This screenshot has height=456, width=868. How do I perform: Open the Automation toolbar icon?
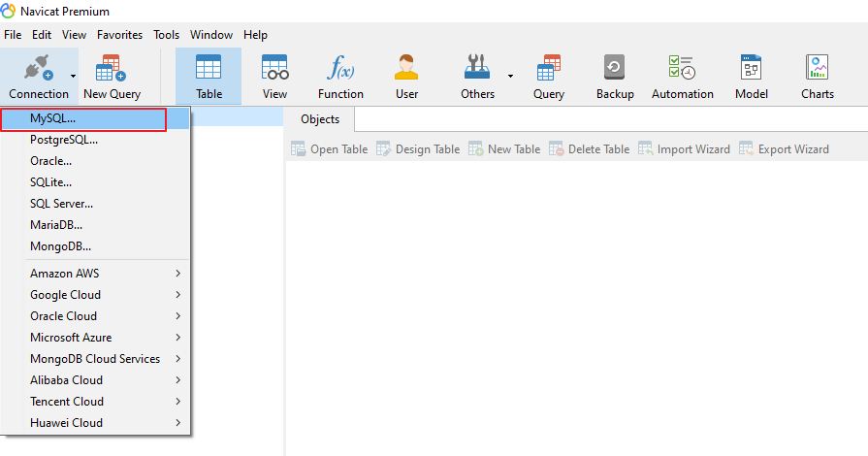coord(682,68)
